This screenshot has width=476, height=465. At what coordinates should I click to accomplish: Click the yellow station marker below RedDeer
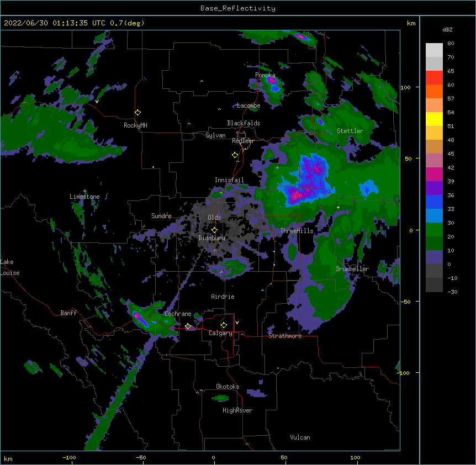click(x=235, y=155)
